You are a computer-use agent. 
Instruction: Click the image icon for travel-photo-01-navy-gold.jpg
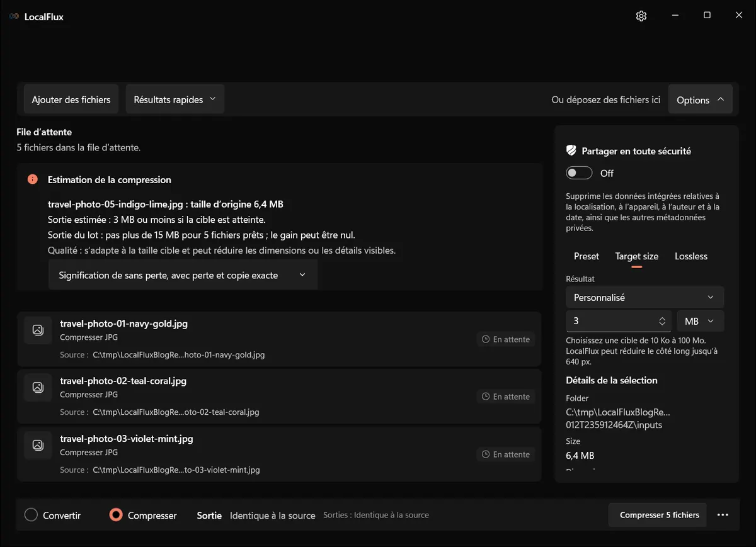click(38, 330)
